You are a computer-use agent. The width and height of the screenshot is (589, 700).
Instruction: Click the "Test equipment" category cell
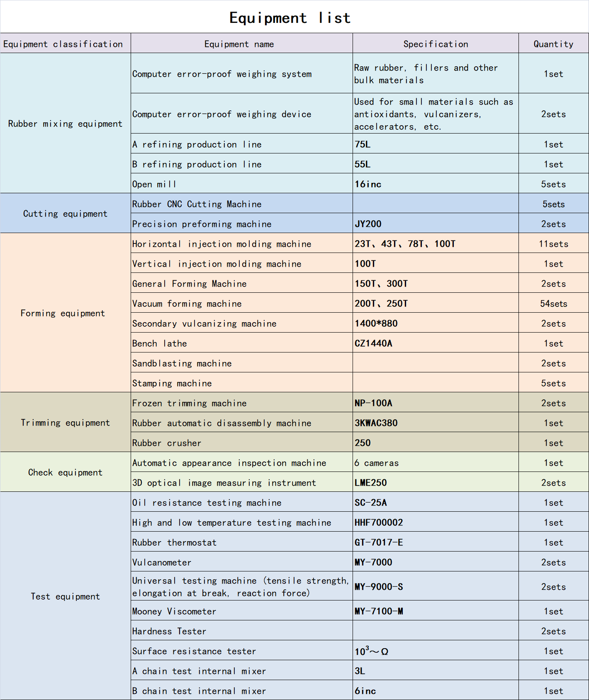click(x=65, y=596)
